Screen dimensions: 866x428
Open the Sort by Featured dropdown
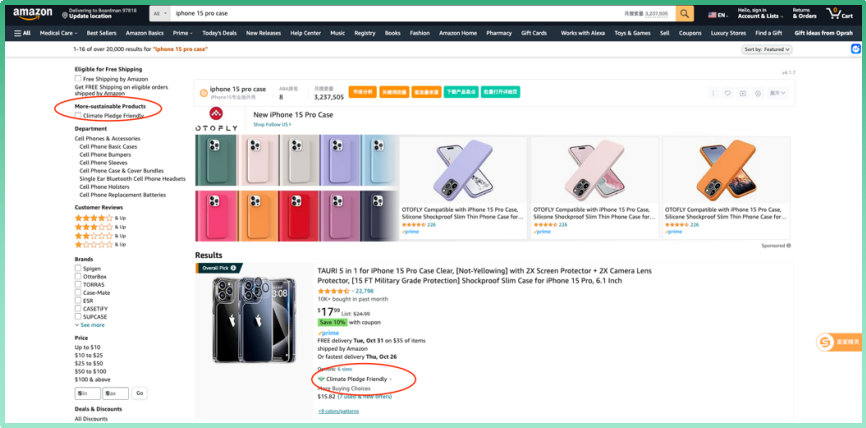pos(767,49)
